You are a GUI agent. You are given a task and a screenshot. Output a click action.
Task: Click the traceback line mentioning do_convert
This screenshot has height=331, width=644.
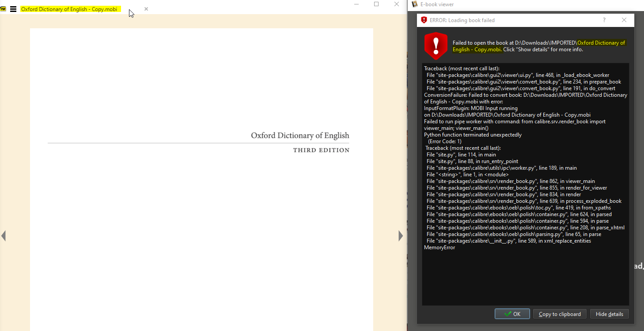521,88
